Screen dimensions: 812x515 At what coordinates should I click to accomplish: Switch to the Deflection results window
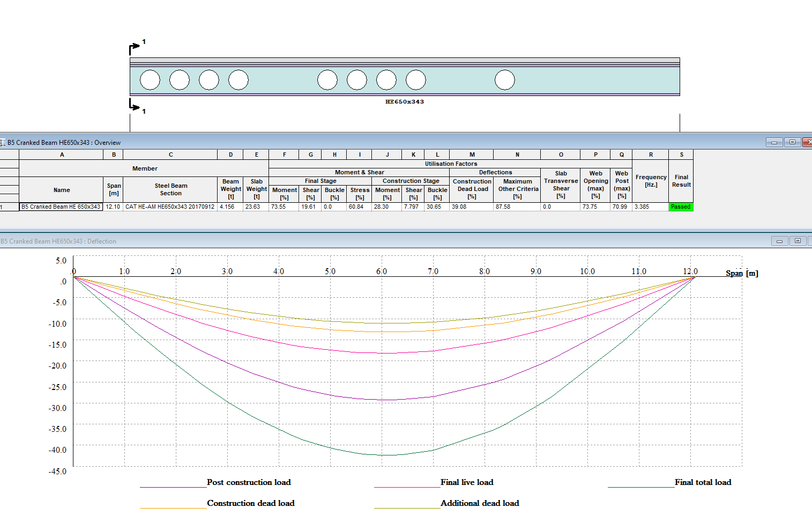click(x=58, y=241)
